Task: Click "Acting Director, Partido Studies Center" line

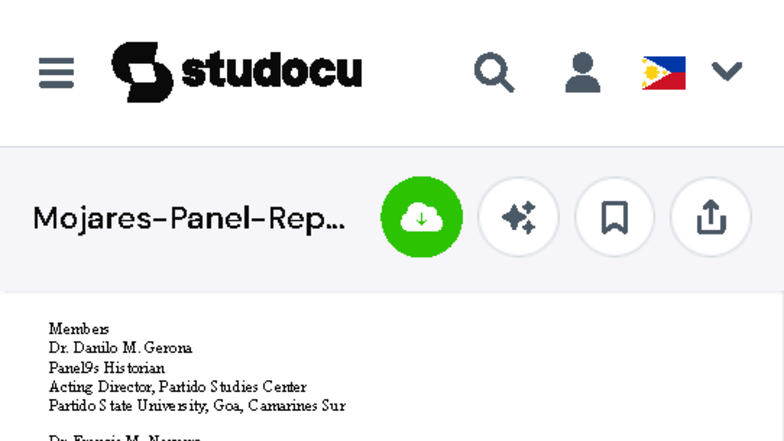Action: point(177,387)
